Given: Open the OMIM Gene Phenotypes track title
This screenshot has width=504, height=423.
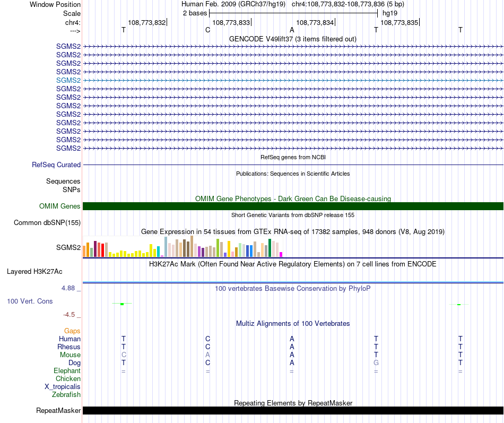Looking at the screenshot, I should coord(293,199).
